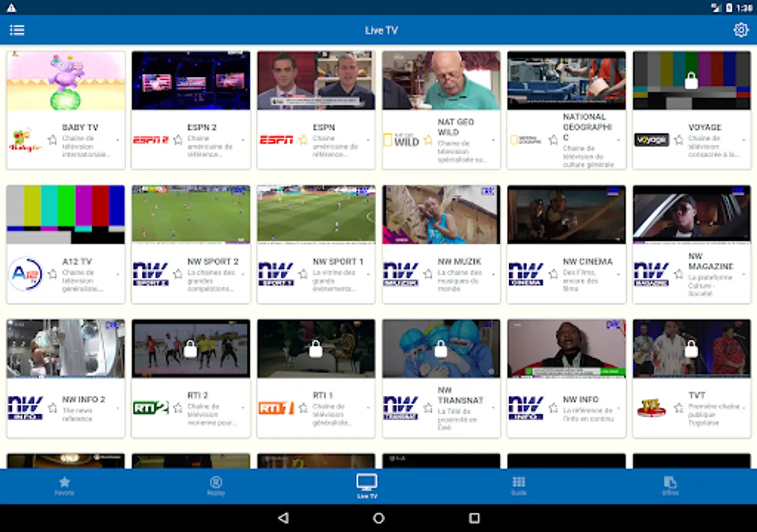Toggle the Nat Geo Wild star
The image size is (757, 532).
(428, 140)
